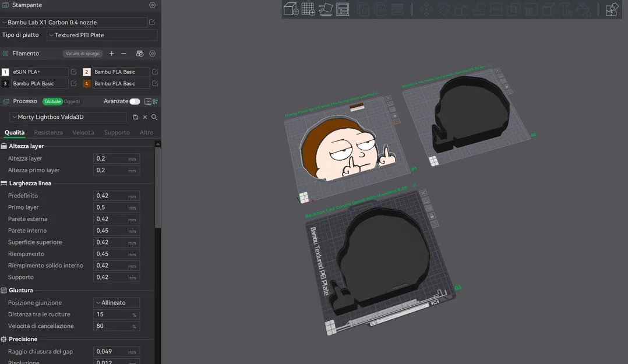The height and width of the screenshot is (364, 628).
Task: Click the Volumi di spurgo button
Action: 83,54
